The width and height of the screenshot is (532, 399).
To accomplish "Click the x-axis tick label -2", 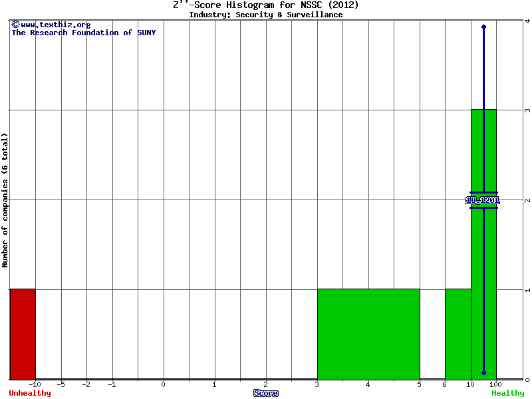I will 86,385.
